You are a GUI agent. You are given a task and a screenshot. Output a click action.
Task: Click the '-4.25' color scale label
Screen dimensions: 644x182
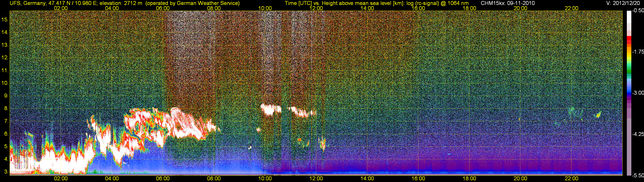[638, 134]
